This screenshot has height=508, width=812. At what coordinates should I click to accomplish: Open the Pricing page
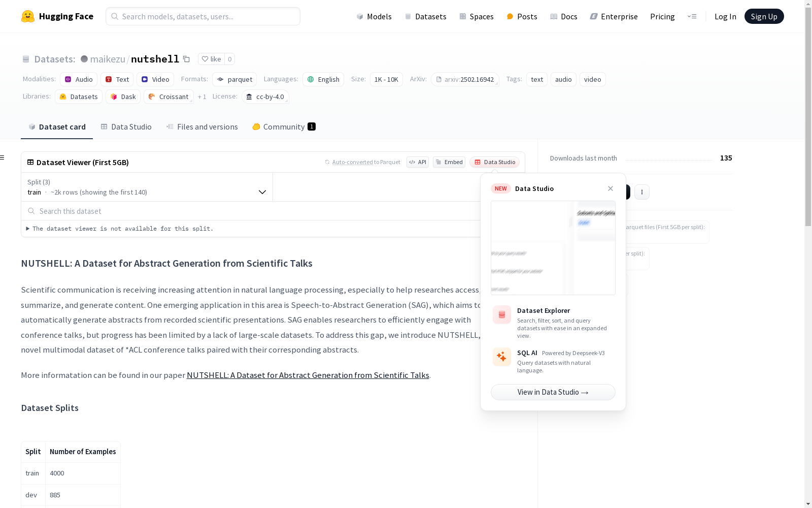[662, 16]
